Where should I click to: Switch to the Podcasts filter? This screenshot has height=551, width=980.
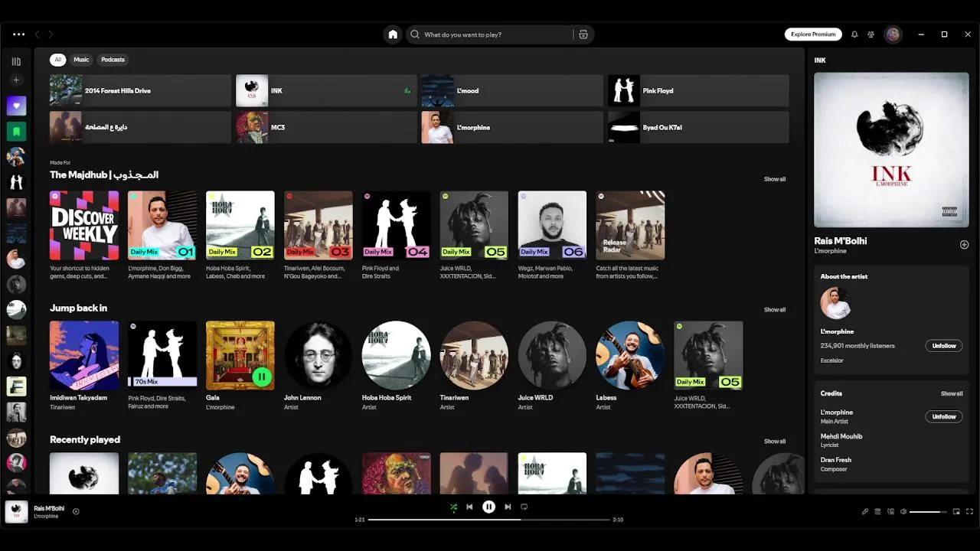pyautogui.click(x=113, y=60)
